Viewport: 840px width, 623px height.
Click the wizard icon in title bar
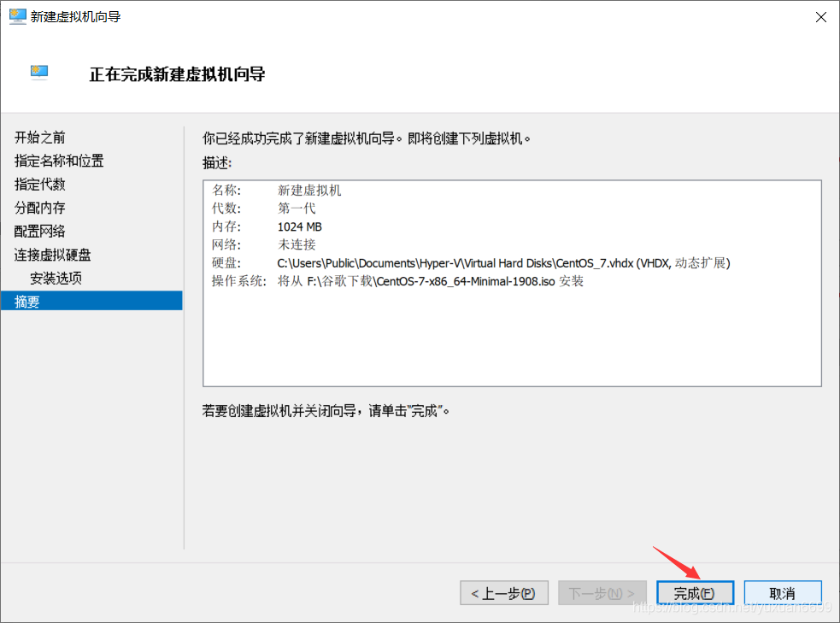[x=18, y=16]
